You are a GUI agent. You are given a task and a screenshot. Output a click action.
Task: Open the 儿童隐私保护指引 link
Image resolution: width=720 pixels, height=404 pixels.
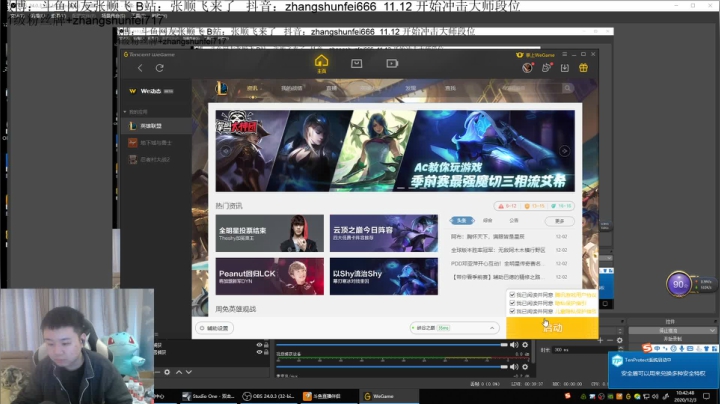(575, 311)
